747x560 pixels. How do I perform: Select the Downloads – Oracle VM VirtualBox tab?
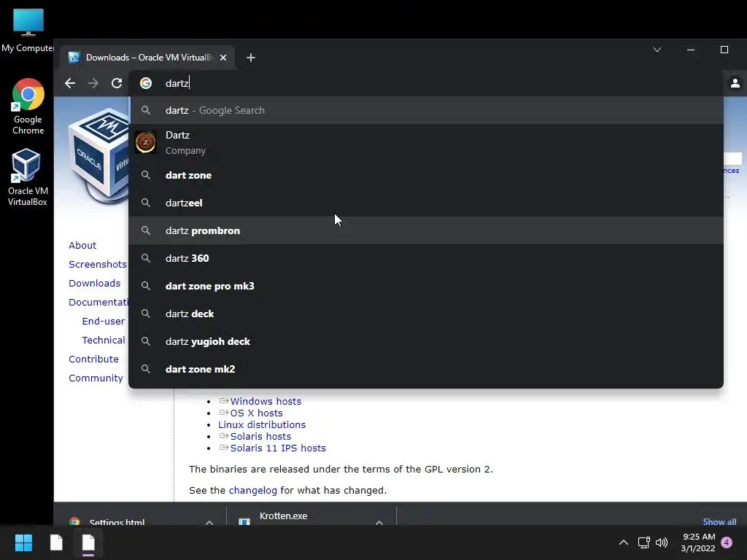(x=147, y=58)
